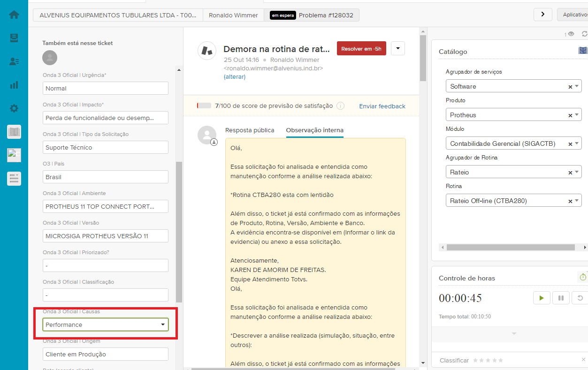The height and width of the screenshot is (370, 588).
Task: Open the dropdown next to Resolver em -5h
Action: (x=398, y=48)
